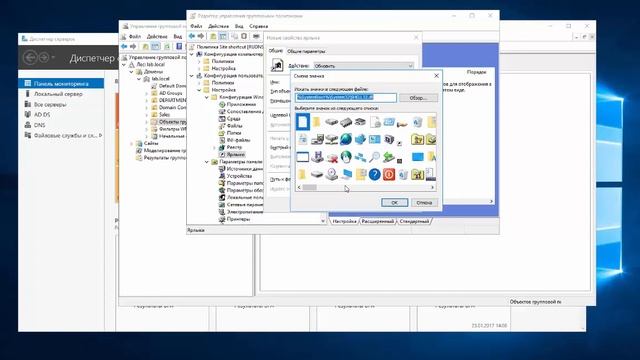Pick the floppy drive icon
Viewport: 640px width, 360px height.
click(317, 157)
